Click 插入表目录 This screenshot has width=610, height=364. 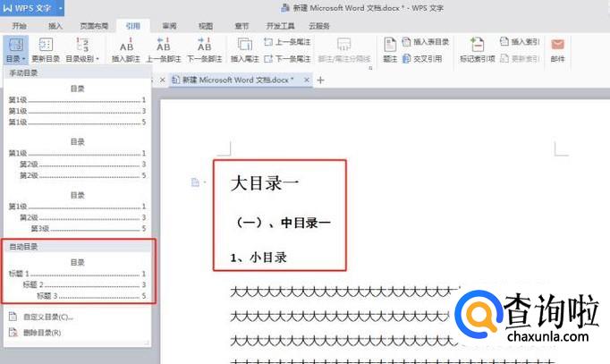(x=426, y=42)
